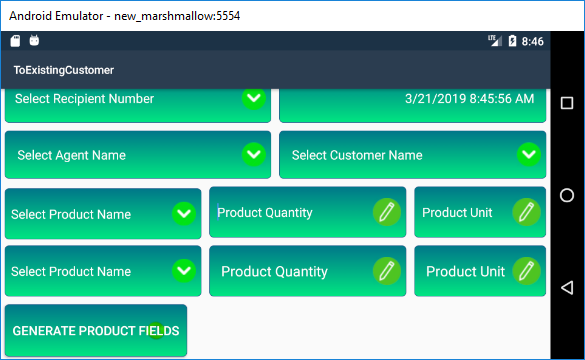Focus the second Product Unit input field
The image size is (585, 360).
click(480, 271)
